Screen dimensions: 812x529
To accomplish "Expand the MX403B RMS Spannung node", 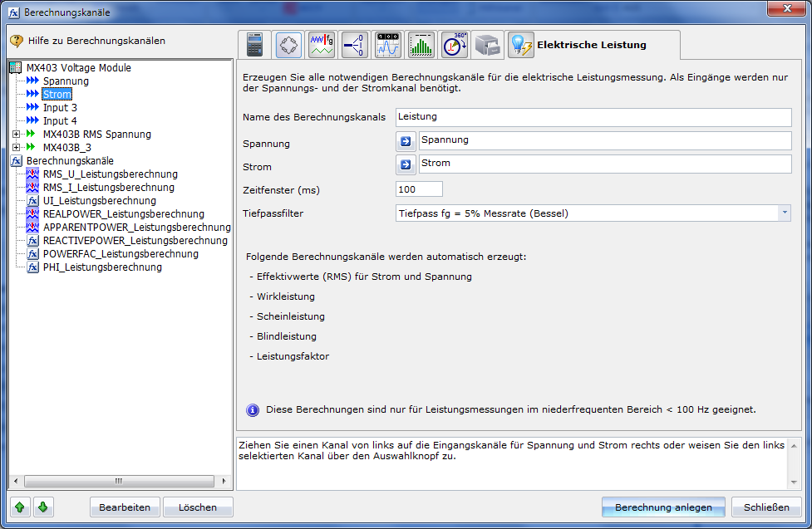I will point(16,135).
